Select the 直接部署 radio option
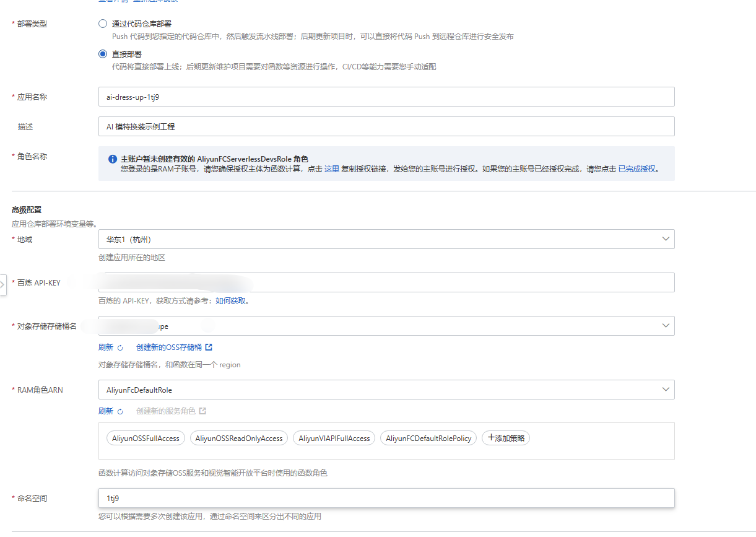Viewport: 756px width, 537px height. point(102,53)
